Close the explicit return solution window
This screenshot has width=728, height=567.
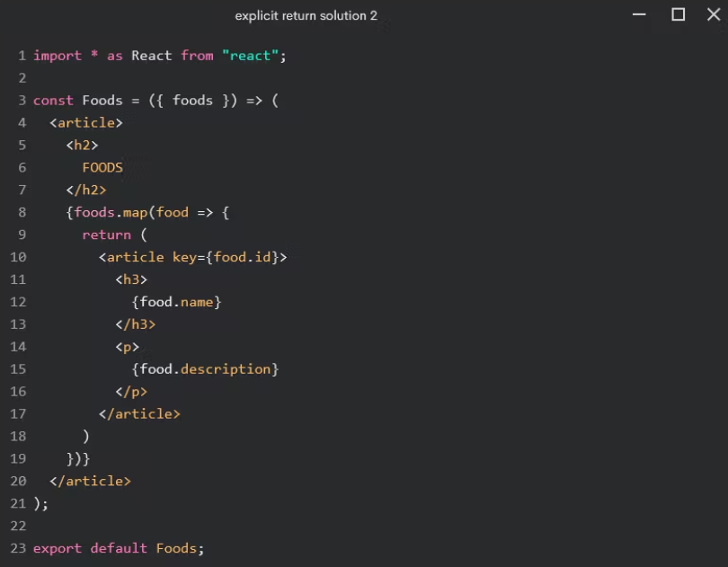coord(714,15)
